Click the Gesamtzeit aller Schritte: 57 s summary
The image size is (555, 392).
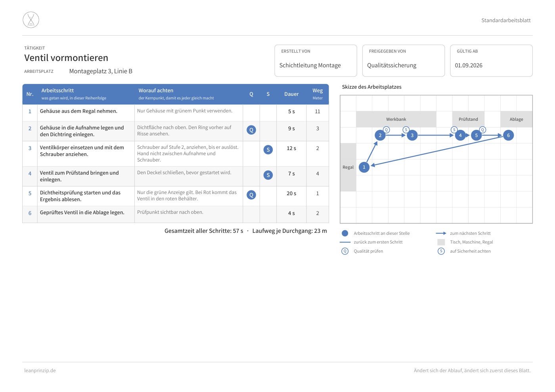click(204, 231)
